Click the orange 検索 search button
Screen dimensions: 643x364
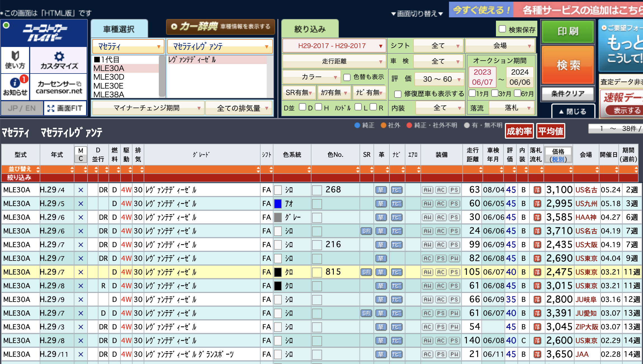coord(568,65)
